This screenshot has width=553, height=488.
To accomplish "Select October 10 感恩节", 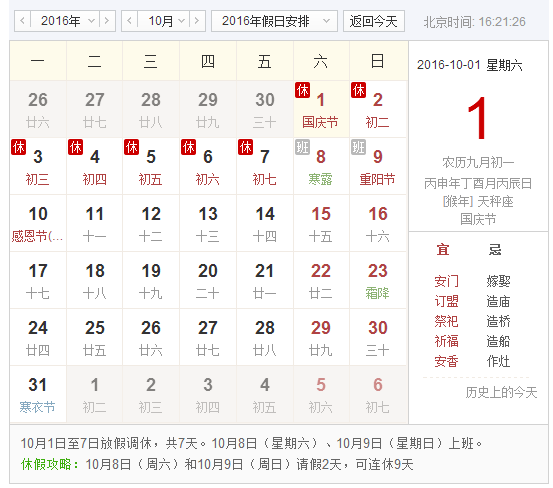I will 38,223.
